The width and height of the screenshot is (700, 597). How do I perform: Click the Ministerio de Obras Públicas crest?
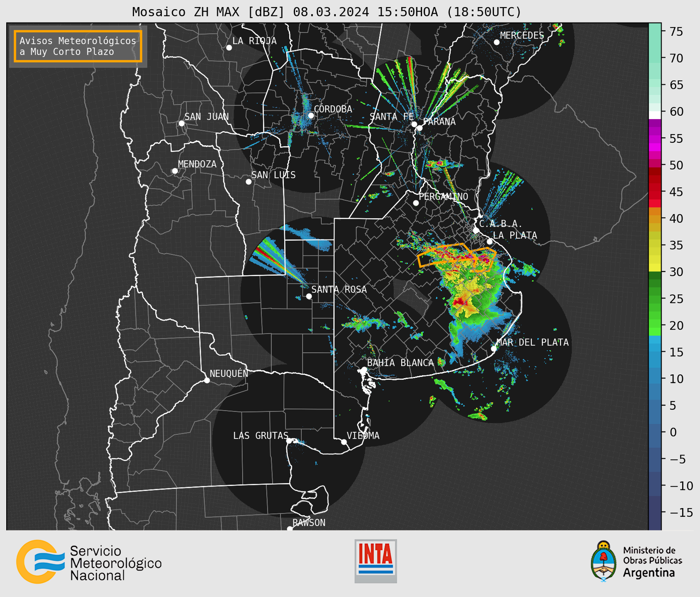tap(604, 561)
